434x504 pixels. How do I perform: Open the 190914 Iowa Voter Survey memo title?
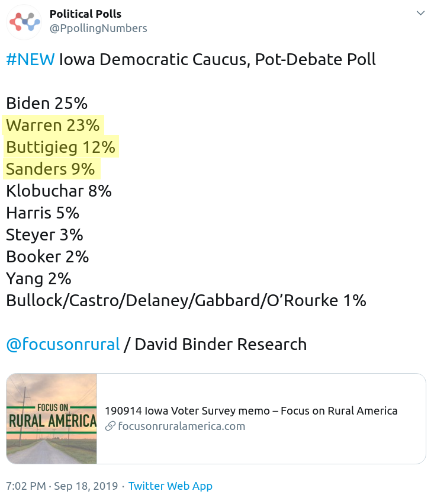point(251,411)
